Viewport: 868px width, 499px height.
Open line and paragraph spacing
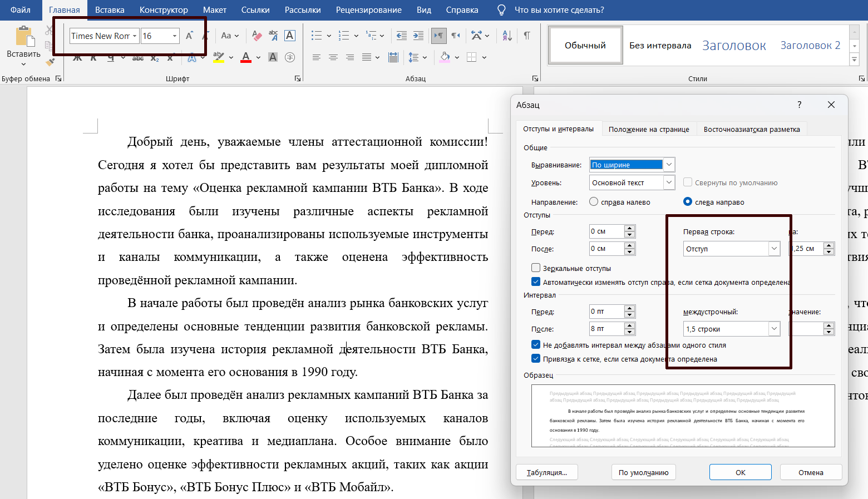coord(413,57)
